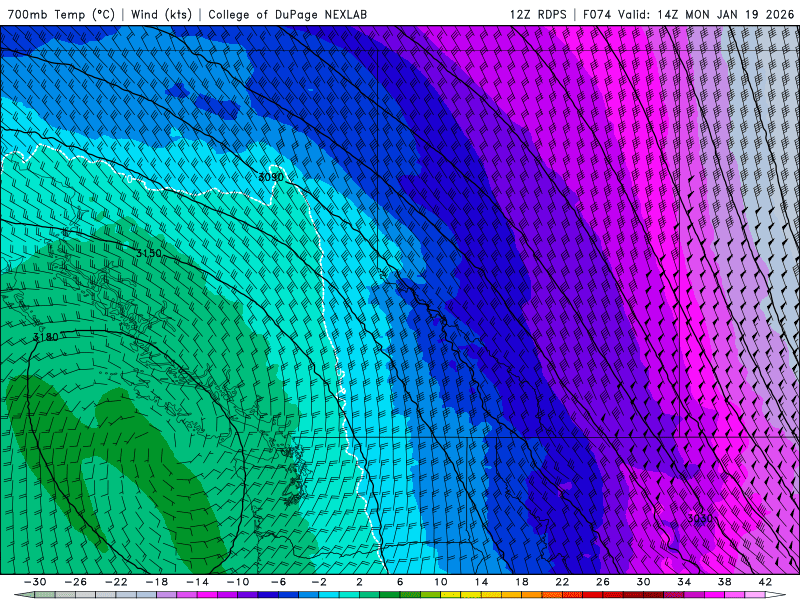Pick the yellow segment of the temperature color bar
This screenshot has width=800, height=600.
pos(451,595)
